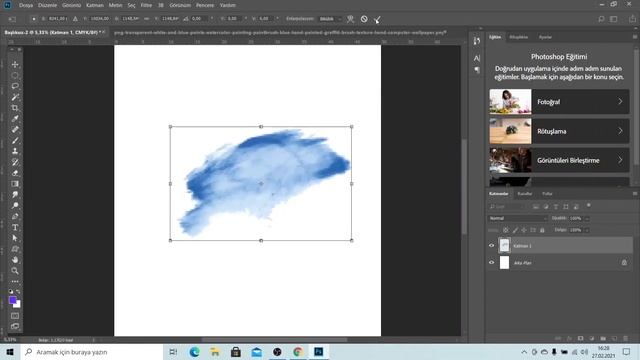Open the Normal blend mode dropdown
Viewport: 640px width, 360px height.
click(518, 218)
